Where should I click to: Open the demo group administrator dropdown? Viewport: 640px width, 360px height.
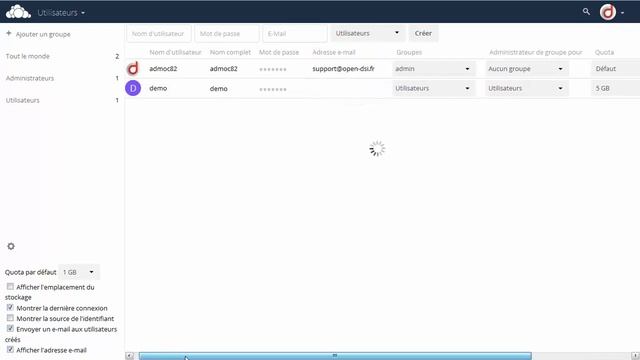coord(527,88)
